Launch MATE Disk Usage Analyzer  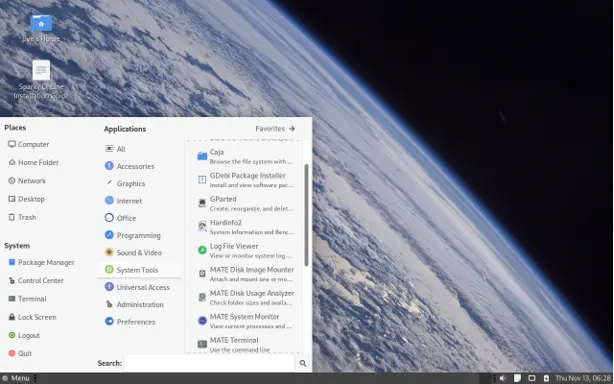(246, 297)
